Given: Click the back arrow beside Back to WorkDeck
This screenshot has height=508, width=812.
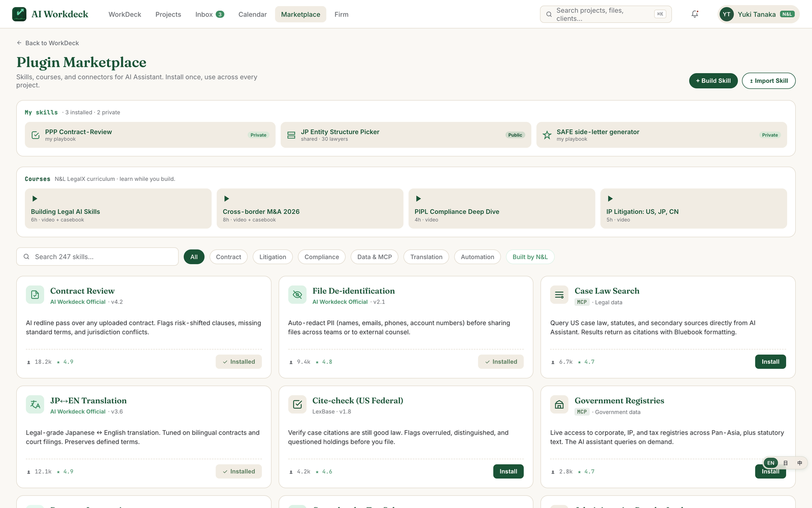Looking at the screenshot, I should (19, 43).
